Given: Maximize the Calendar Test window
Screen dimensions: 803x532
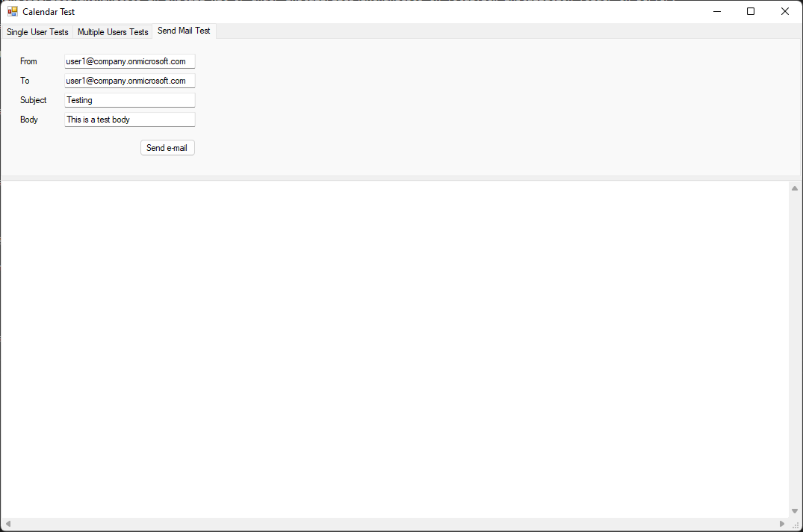Looking at the screenshot, I should coord(751,11).
